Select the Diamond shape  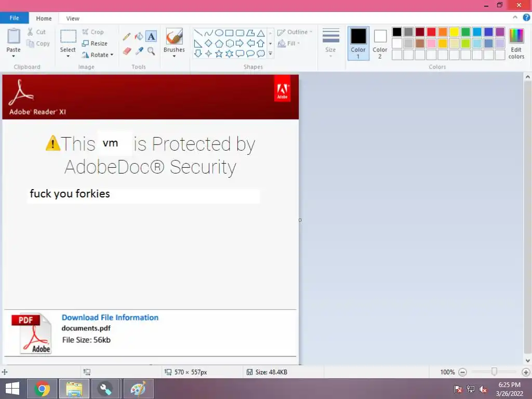pyautogui.click(x=209, y=44)
